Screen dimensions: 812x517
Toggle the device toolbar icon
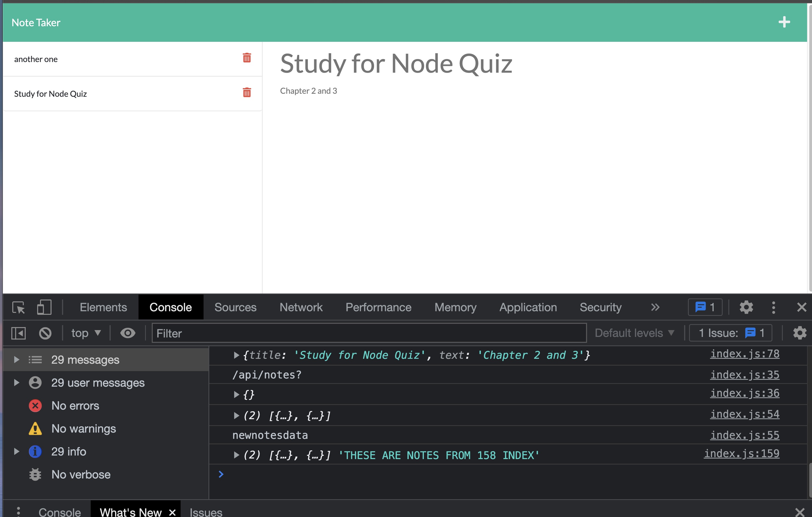coord(44,307)
